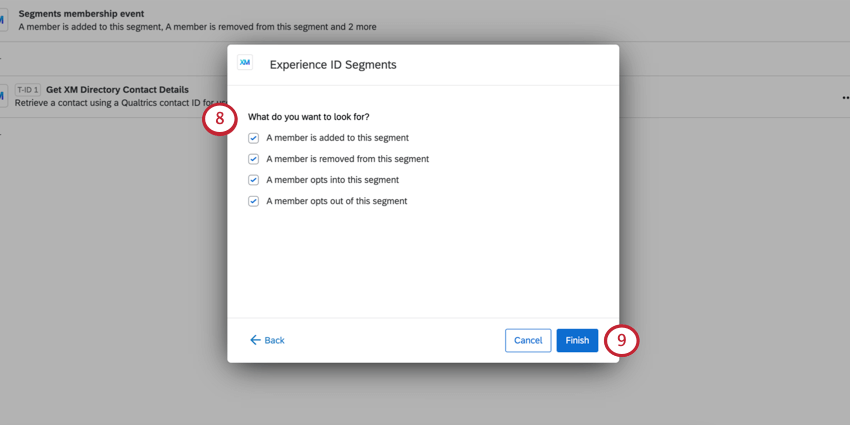The width and height of the screenshot is (850, 425).
Task: Click XM icon beside Get XM Directory task
Action: pyautogui.click(x=3, y=96)
